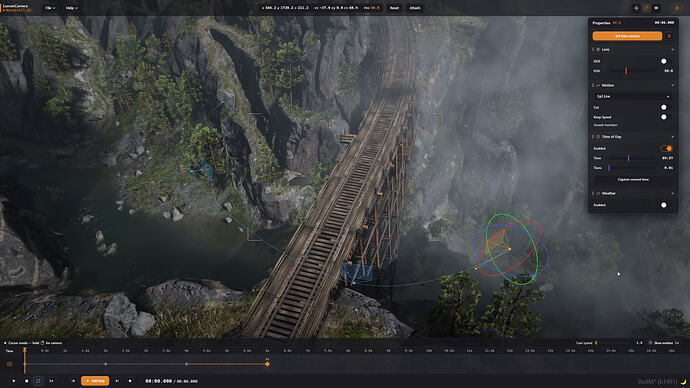The image size is (690, 388).
Task: Select the keyframe at 4s on timeline
Action: (x=187, y=364)
